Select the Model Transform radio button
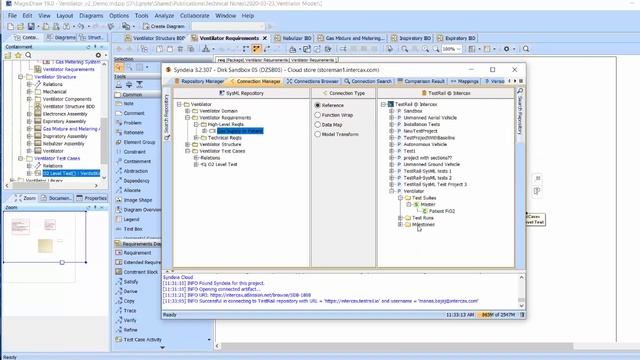Screen dimensions: 640x360 pyautogui.click(x=318, y=134)
